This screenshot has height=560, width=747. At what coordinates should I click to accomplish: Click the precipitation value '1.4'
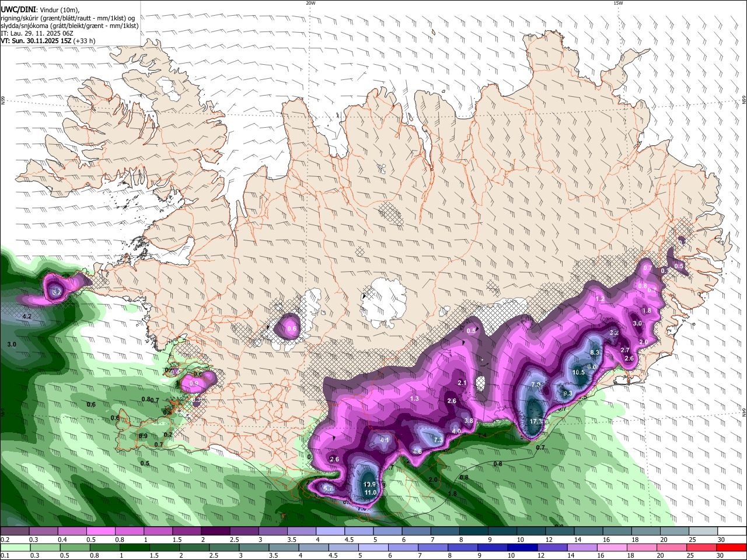pos(483,436)
